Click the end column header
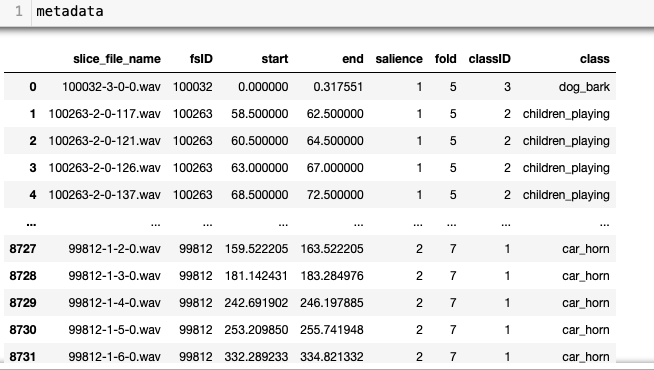 pyautogui.click(x=352, y=59)
